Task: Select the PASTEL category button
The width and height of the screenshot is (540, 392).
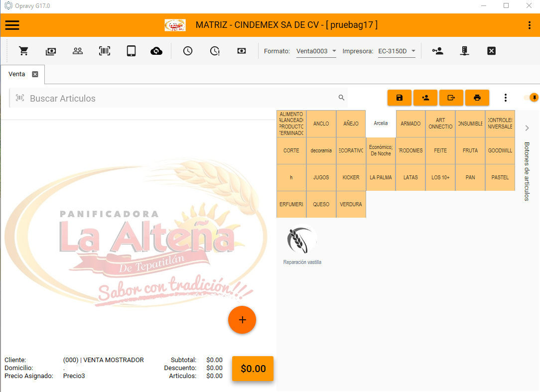Action: click(x=500, y=177)
